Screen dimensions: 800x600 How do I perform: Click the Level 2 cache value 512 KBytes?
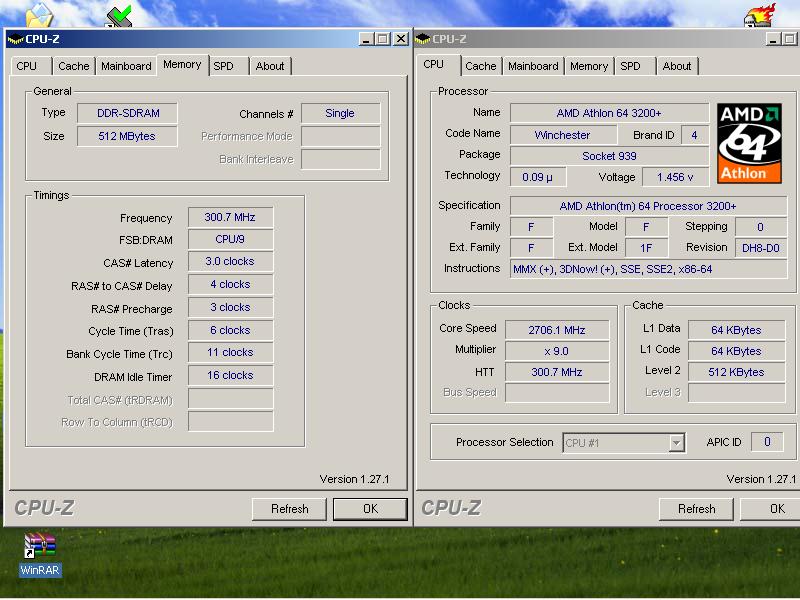736,372
